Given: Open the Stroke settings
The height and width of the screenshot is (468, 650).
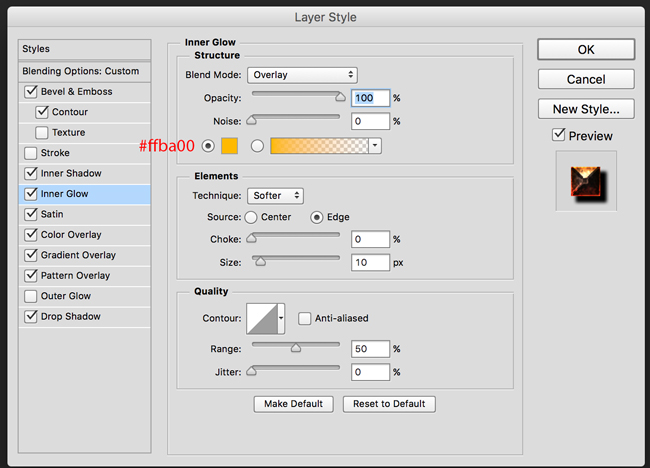Looking at the screenshot, I should point(55,153).
